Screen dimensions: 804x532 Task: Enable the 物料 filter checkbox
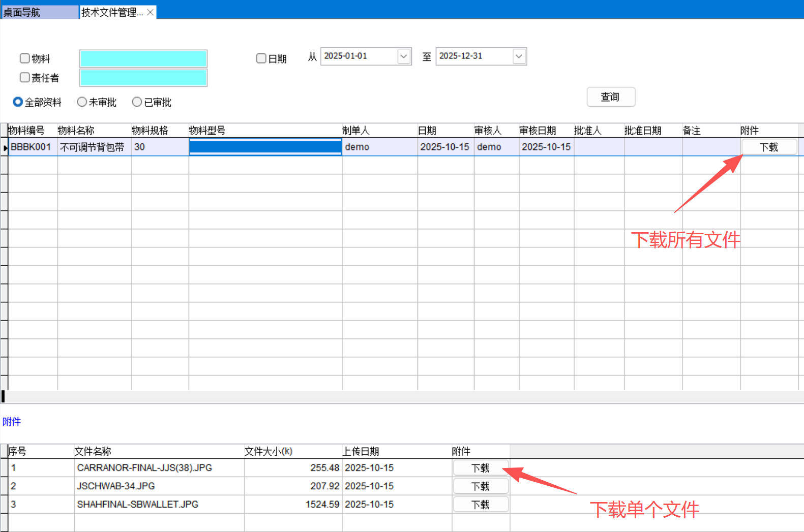[24, 58]
